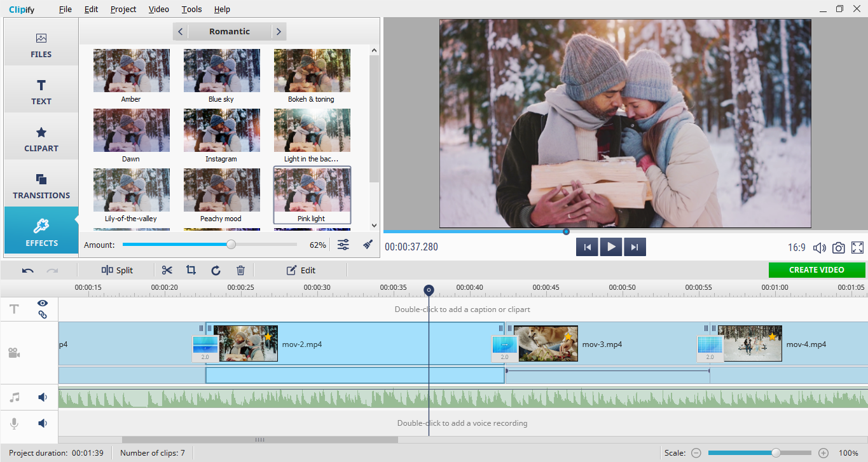Apply the Dawn effect

131,136
